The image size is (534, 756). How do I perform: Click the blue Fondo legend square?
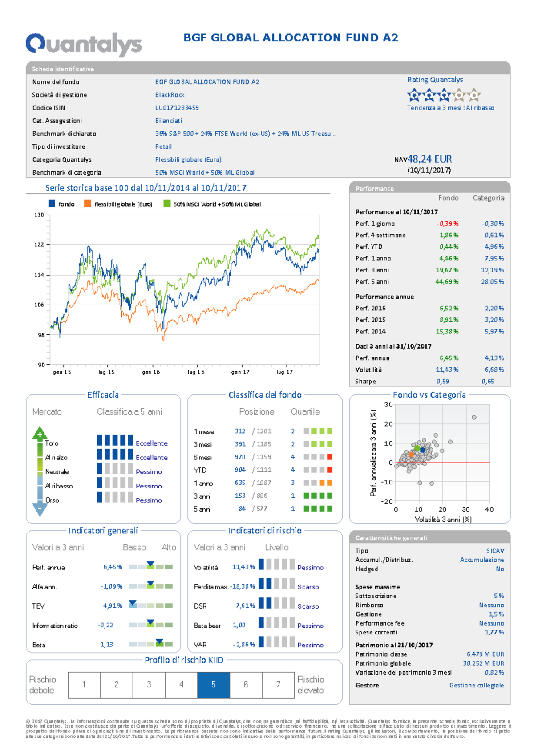point(52,203)
